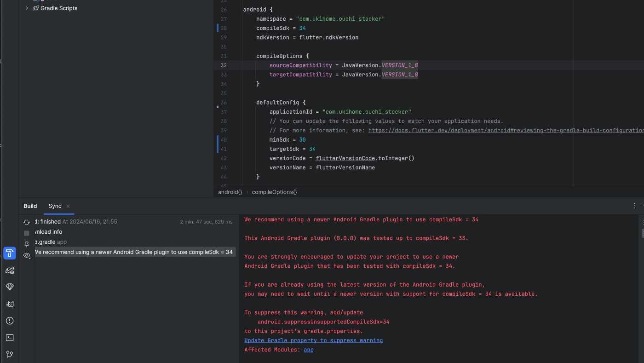Toggle the pin icon on the Sync output
Viewport: 644px width, 363px height.
pos(26,244)
